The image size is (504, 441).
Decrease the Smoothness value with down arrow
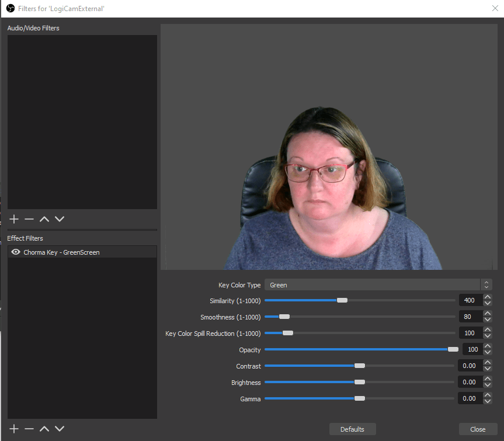(488, 320)
